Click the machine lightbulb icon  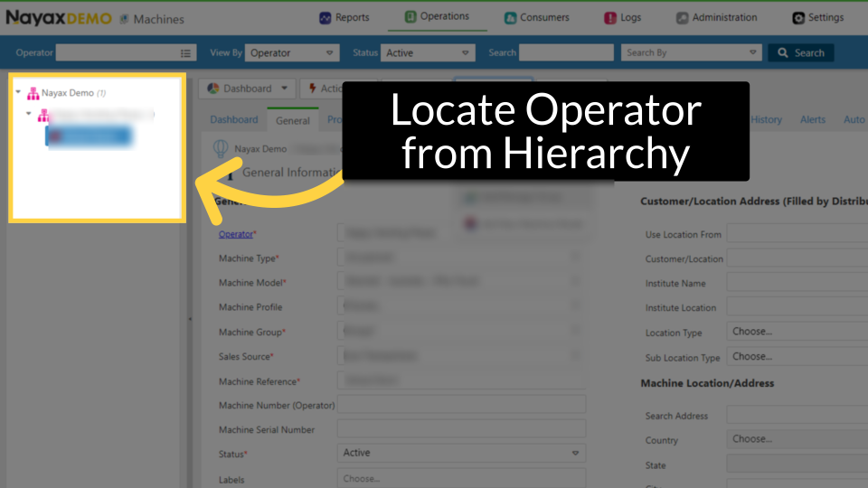221,148
